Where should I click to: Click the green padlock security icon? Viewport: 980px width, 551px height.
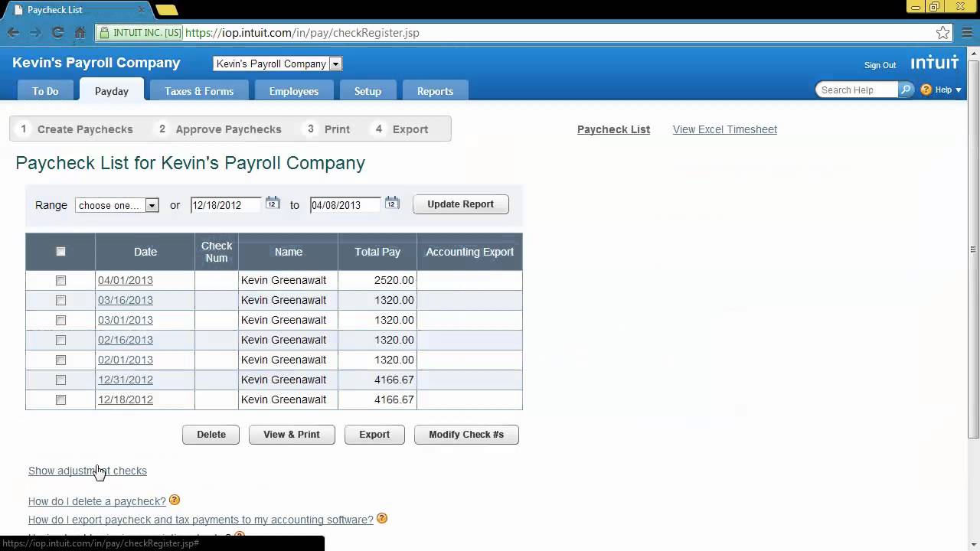(x=104, y=33)
